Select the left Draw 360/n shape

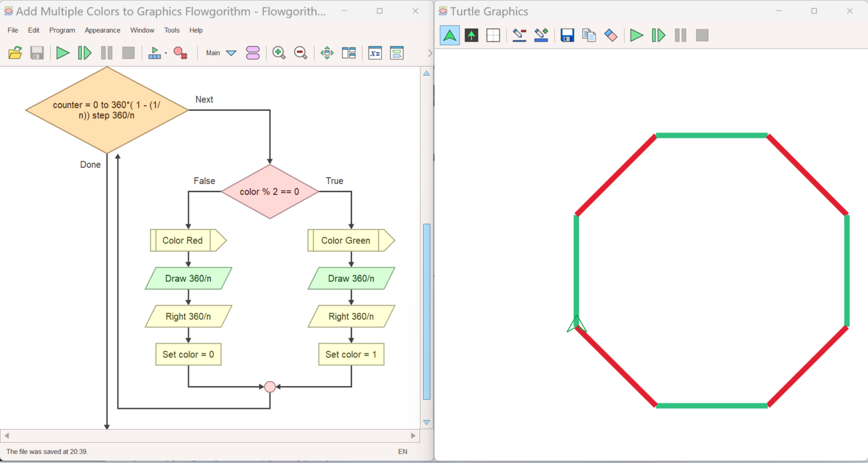pyautogui.click(x=188, y=278)
